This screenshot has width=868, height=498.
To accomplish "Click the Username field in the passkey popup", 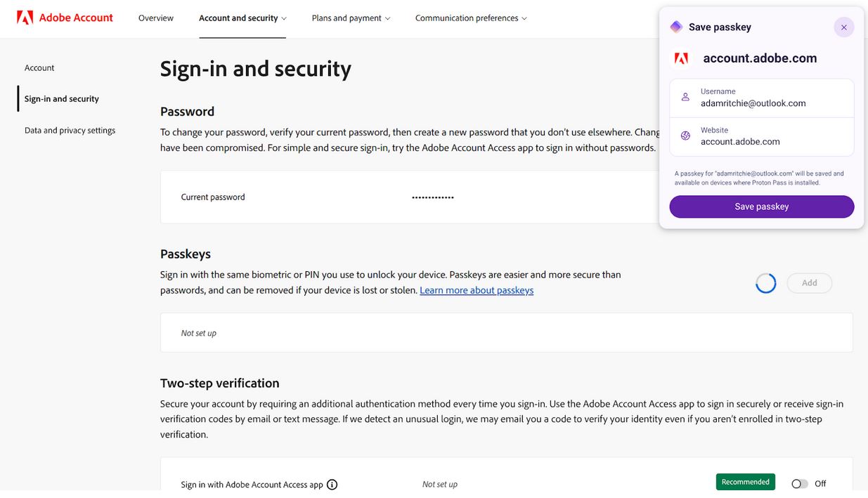I will (762, 98).
